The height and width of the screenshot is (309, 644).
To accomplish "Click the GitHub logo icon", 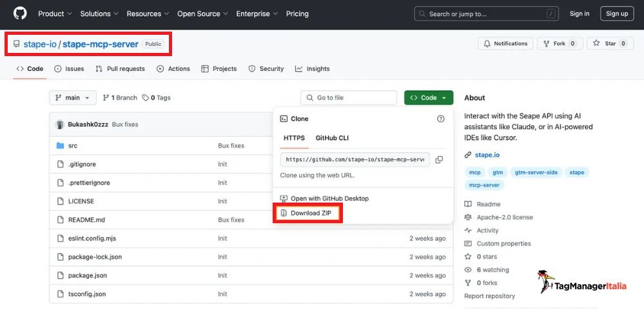I will (x=20, y=14).
